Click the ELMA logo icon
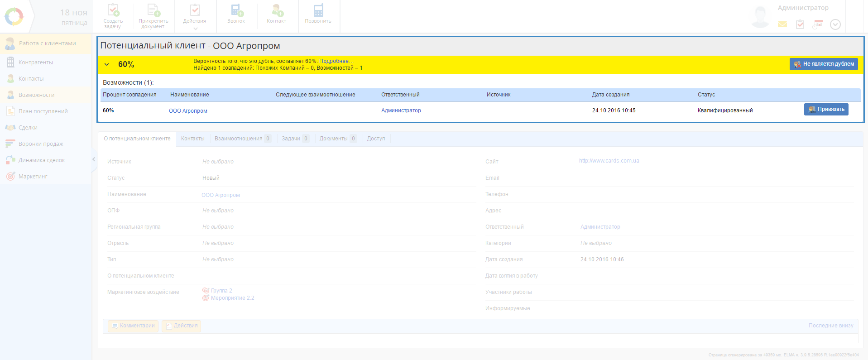Image resolution: width=868 pixels, height=360 pixels. pos(14,17)
